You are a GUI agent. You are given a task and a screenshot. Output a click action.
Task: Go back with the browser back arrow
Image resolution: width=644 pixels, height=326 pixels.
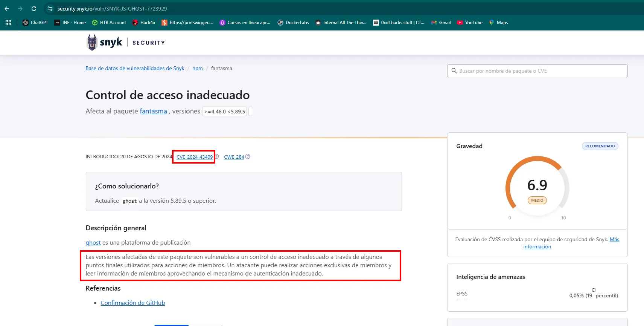(7, 9)
